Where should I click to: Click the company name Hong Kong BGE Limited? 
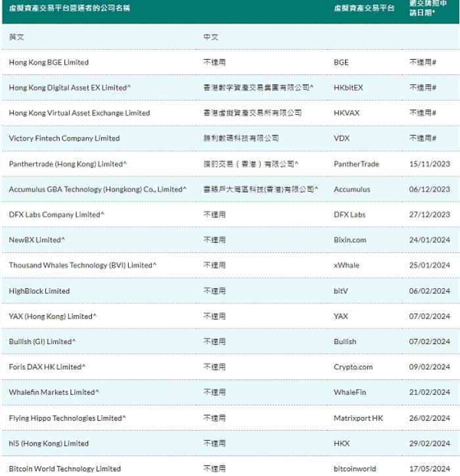49,62
